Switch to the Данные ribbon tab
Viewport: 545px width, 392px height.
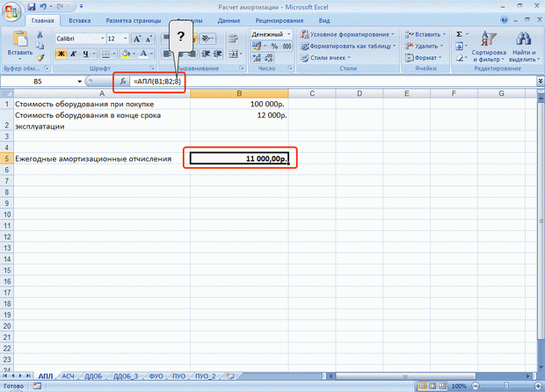click(x=229, y=20)
